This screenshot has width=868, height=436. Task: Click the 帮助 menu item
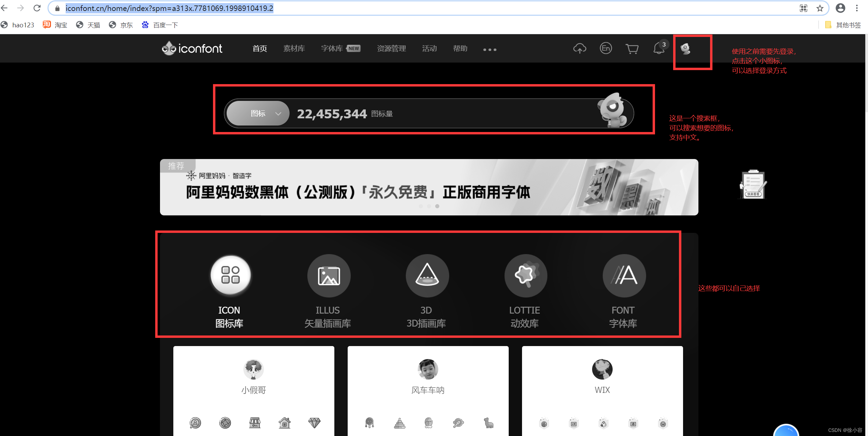pyautogui.click(x=459, y=48)
